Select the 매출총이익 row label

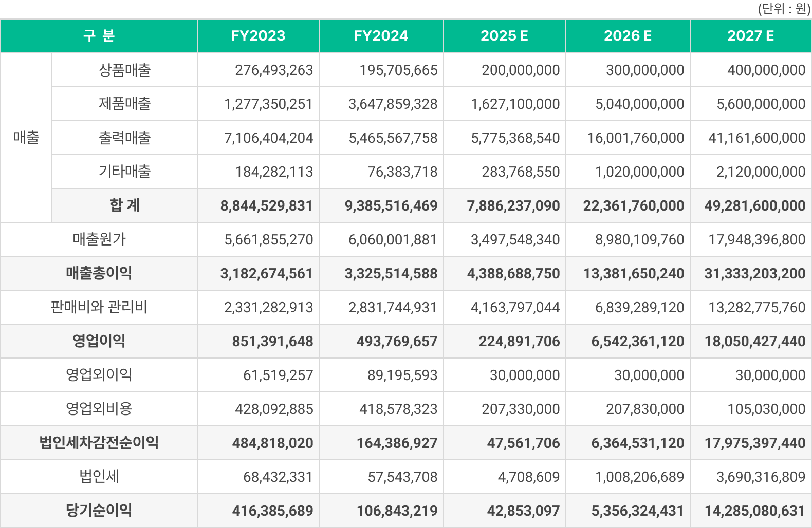point(99,274)
